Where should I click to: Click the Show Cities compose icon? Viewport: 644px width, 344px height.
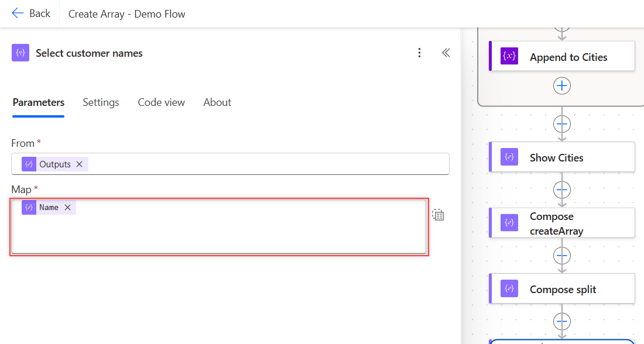509,157
